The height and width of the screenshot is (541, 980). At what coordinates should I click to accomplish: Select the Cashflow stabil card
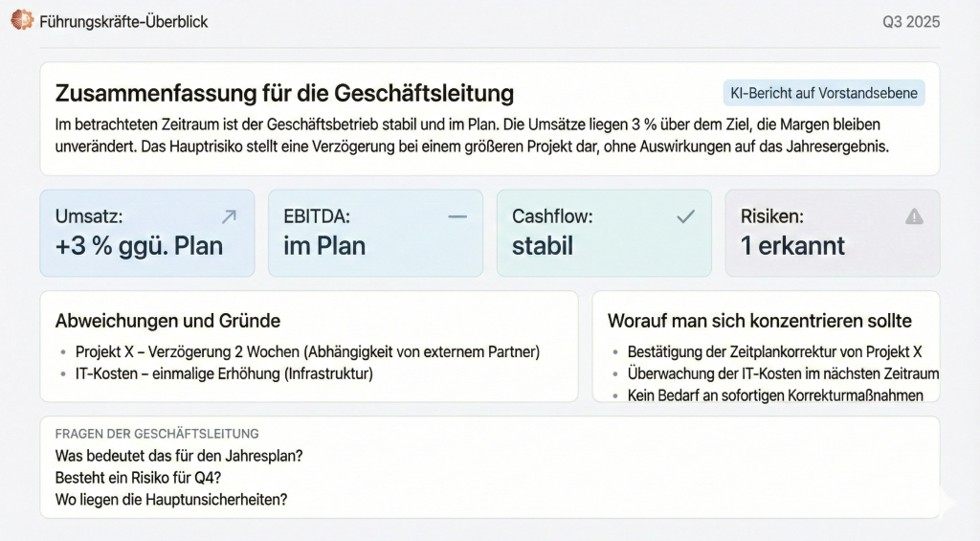[x=603, y=233]
